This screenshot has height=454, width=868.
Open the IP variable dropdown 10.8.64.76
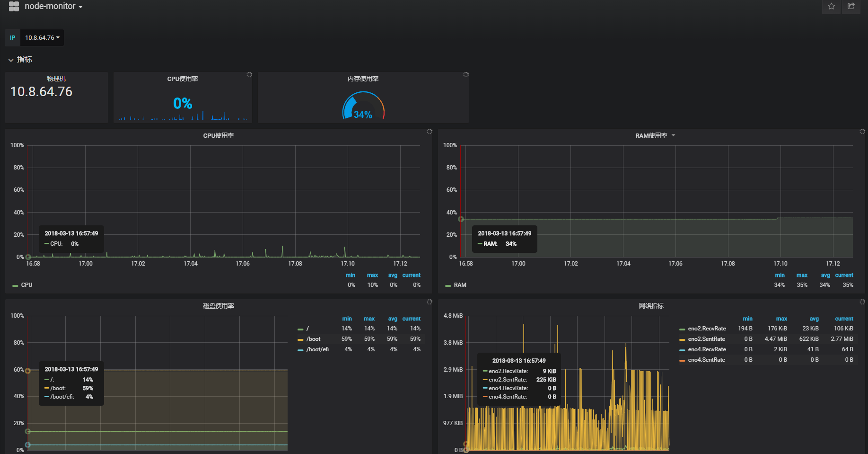click(42, 38)
